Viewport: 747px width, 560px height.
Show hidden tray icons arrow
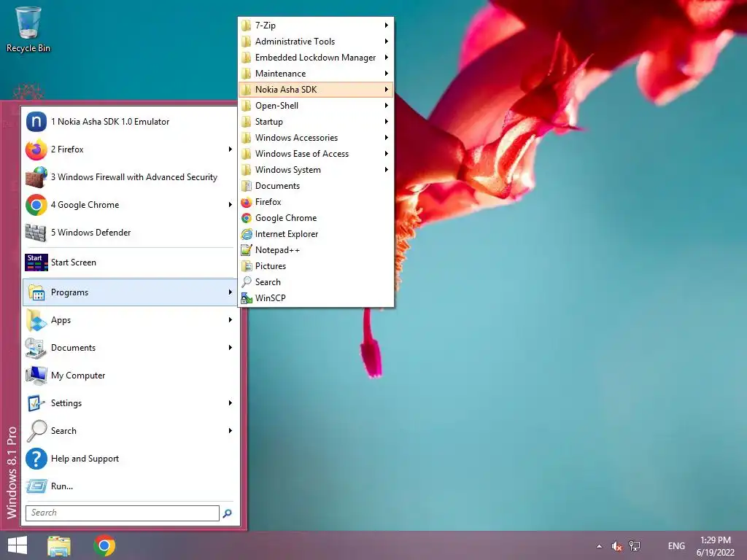pyautogui.click(x=599, y=546)
